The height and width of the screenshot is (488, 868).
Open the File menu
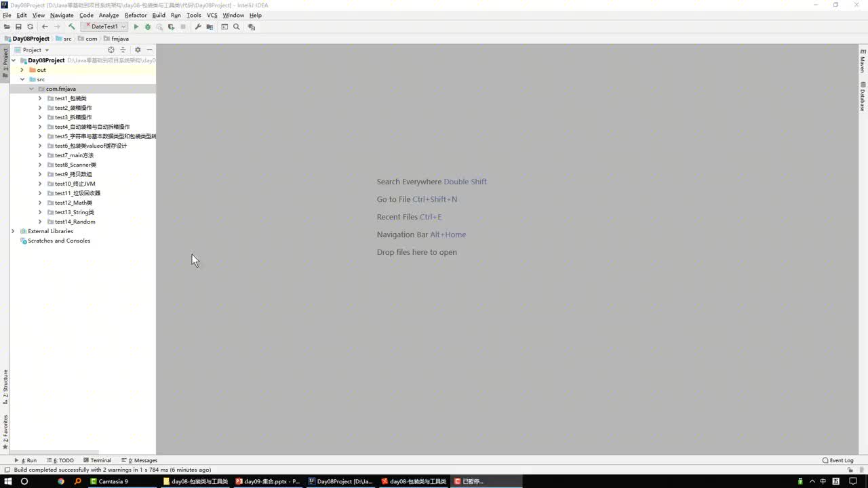(x=7, y=15)
